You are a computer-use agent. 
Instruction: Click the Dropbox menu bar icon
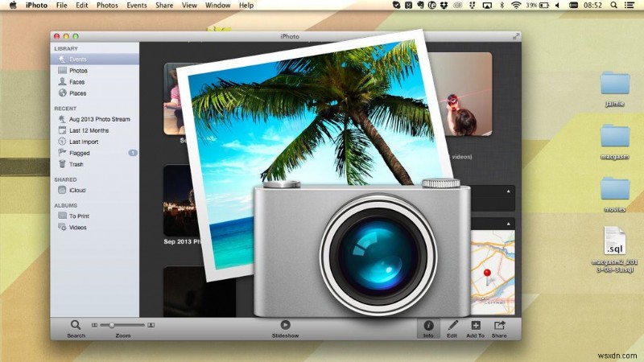pyautogui.click(x=444, y=6)
